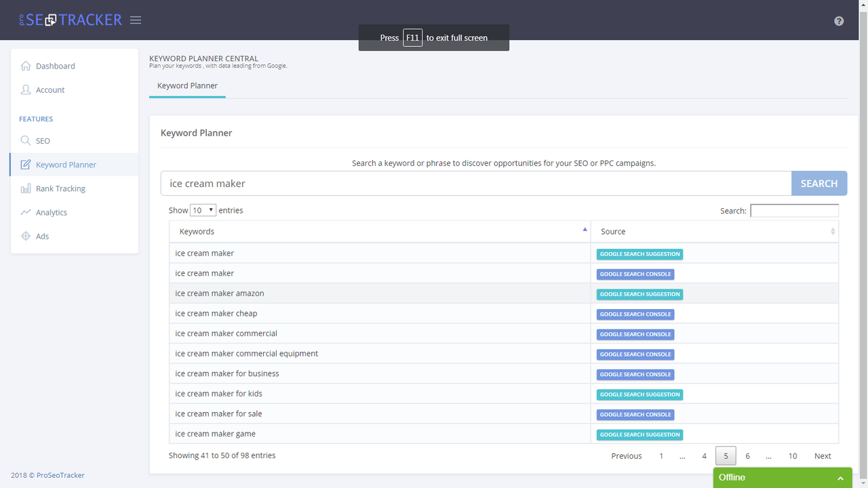Click the Keywords column sort arrow
Image resolution: width=868 pixels, height=488 pixels.
pyautogui.click(x=584, y=229)
